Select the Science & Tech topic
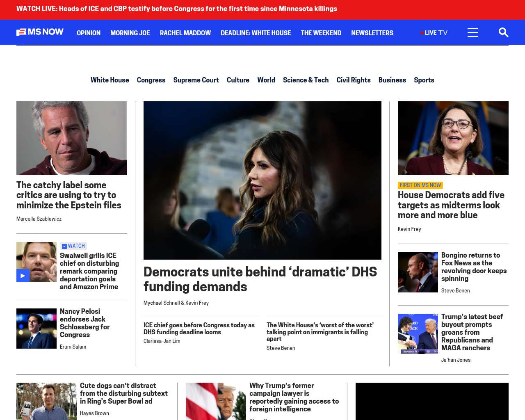 306,80
